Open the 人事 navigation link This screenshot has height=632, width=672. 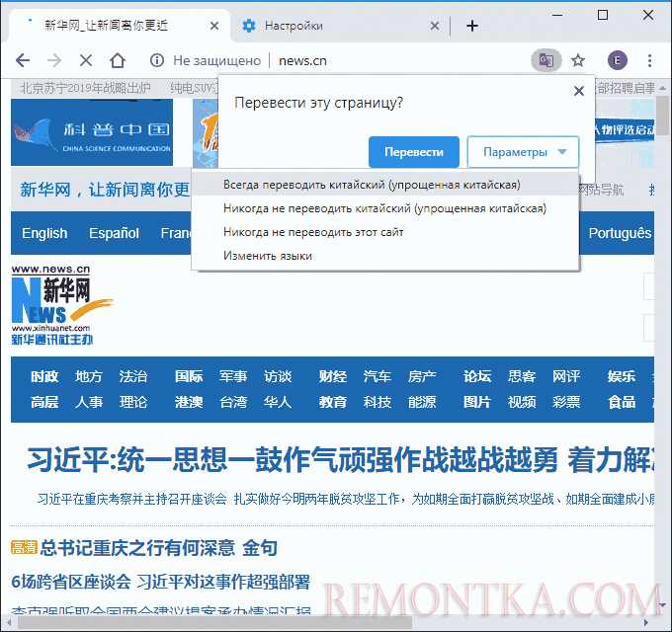coord(89,402)
